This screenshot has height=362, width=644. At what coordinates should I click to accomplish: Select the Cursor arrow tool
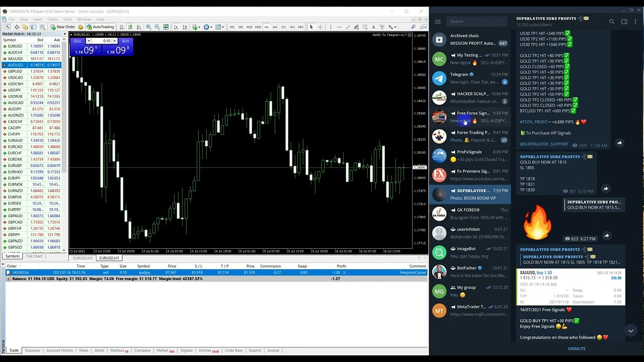coord(311,27)
